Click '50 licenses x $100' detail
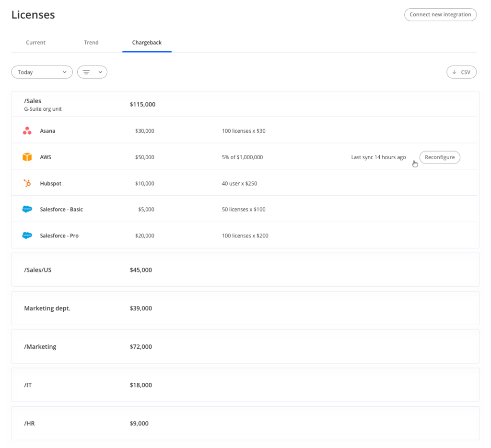491x448 pixels. [x=244, y=209]
